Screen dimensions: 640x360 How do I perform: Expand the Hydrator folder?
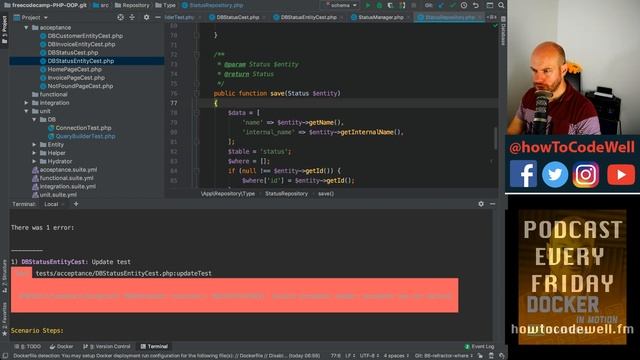(x=35, y=161)
